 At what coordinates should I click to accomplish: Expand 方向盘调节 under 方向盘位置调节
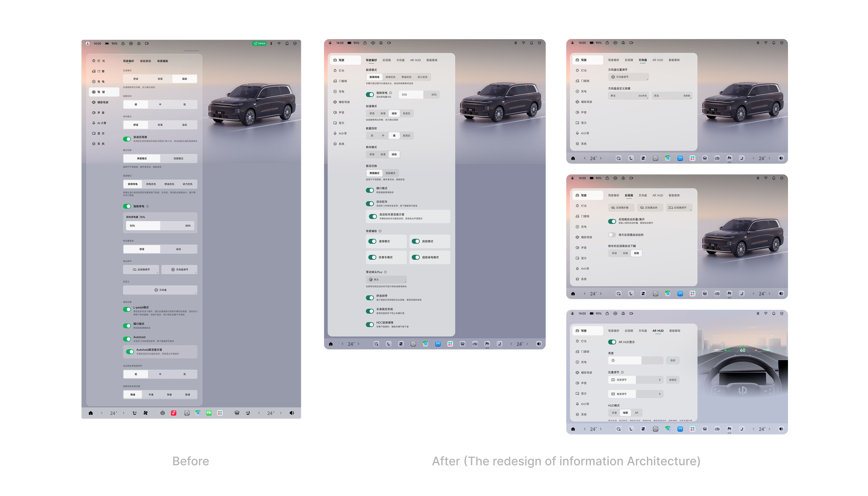click(x=629, y=77)
